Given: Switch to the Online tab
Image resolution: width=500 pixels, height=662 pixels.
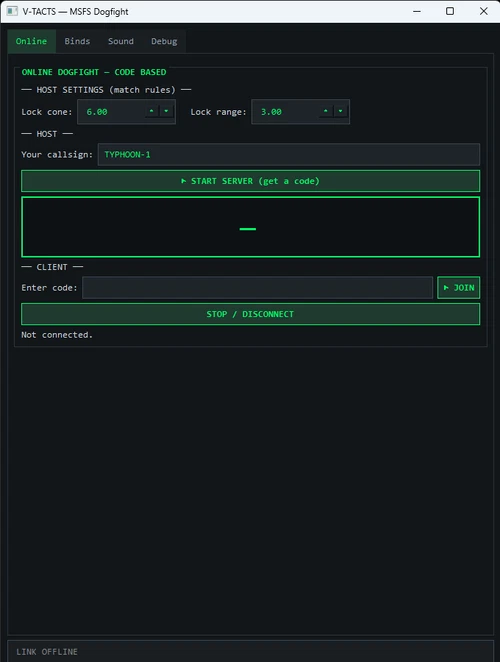Looking at the screenshot, I should 32,41.
